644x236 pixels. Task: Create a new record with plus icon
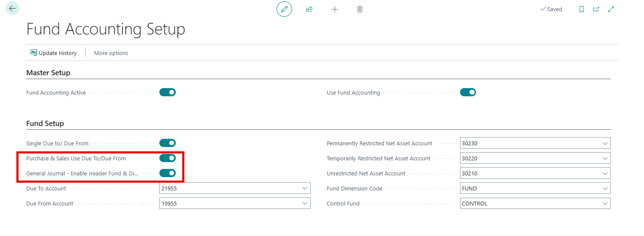point(335,9)
